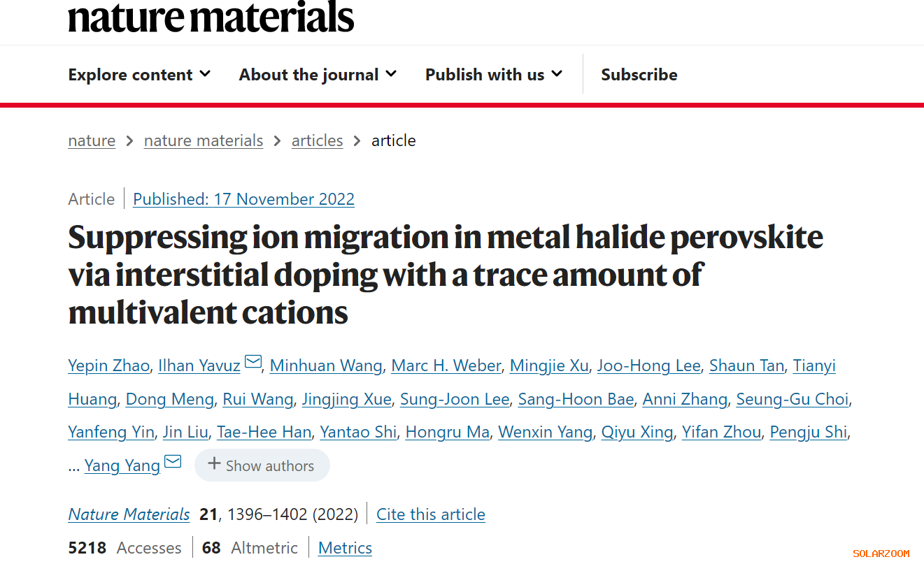The width and height of the screenshot is (924, 578).
Task: Click the email icon next to Ilhan Yavuz
Action: (x=253, y=362)
